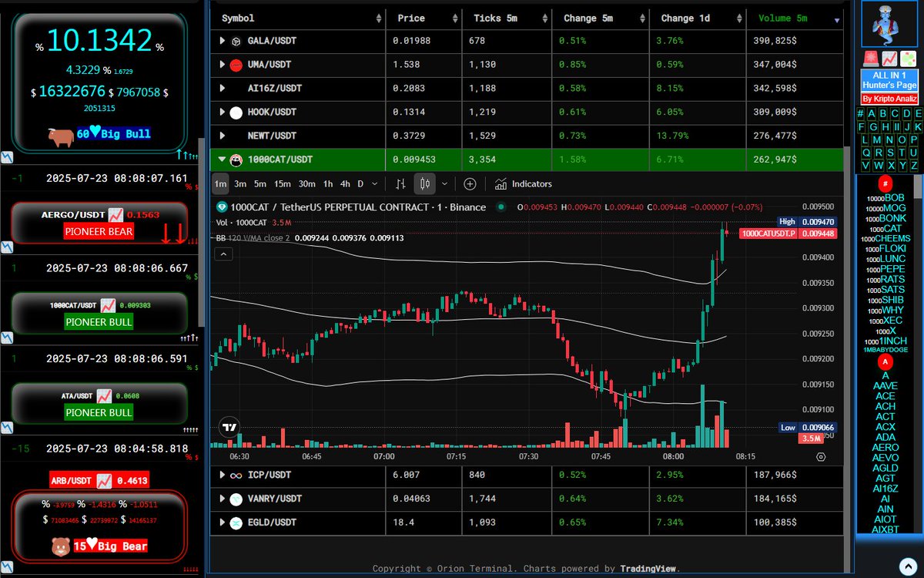The image size is (924, 578).
Task: Jump to letter A in alphabet grid
Action: coord(872,113)
